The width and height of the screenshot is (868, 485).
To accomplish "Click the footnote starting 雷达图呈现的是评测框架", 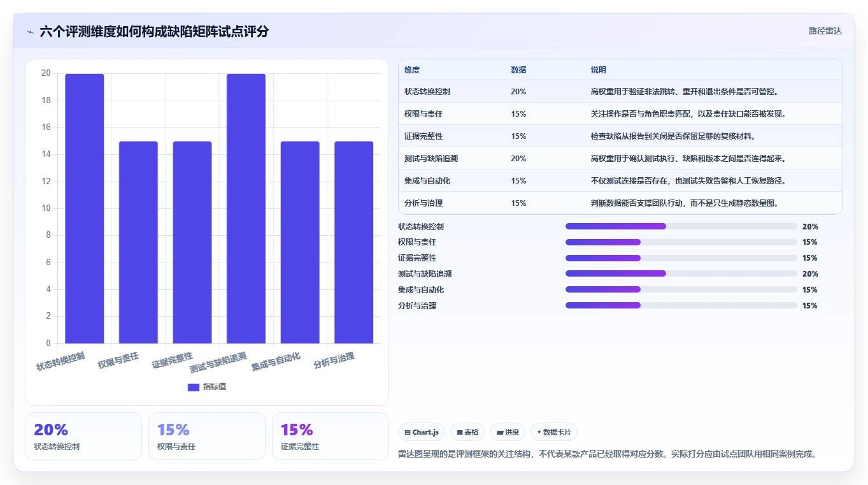I will 608,454.
